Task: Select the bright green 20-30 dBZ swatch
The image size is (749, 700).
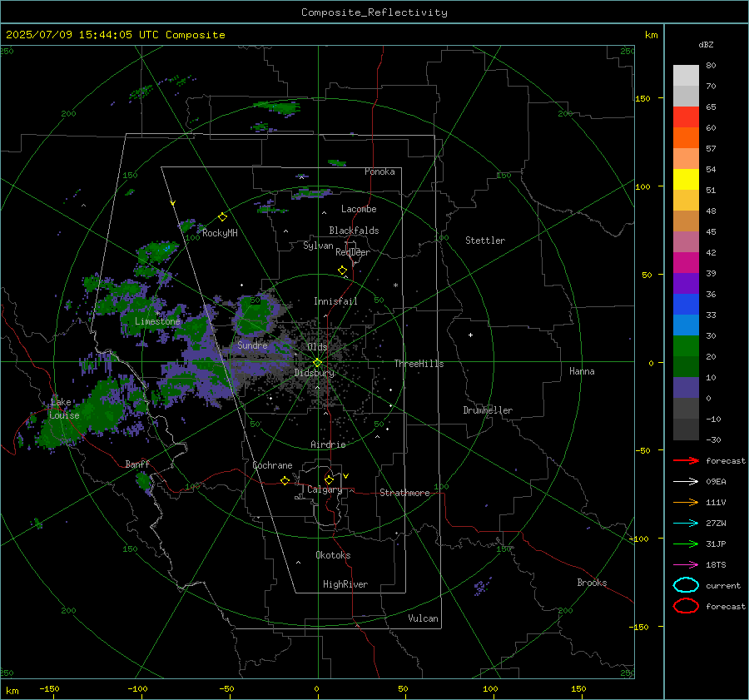Action: [x=686, y=345]
